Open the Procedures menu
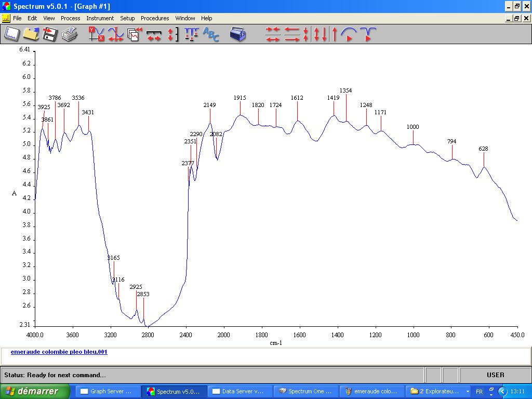 click(x=155, y=18)
